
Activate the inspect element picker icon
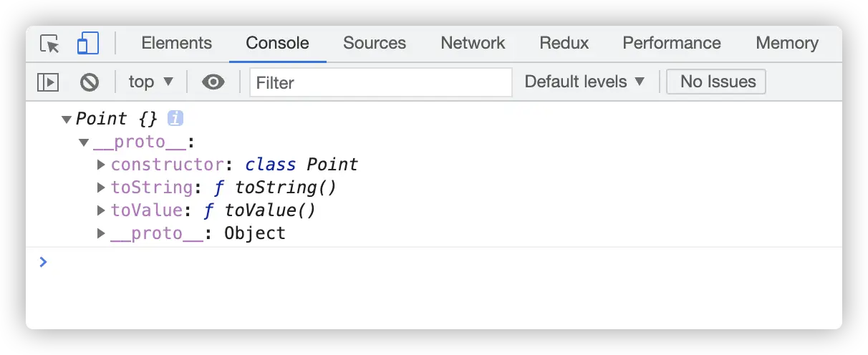click(x=49, y=44)
